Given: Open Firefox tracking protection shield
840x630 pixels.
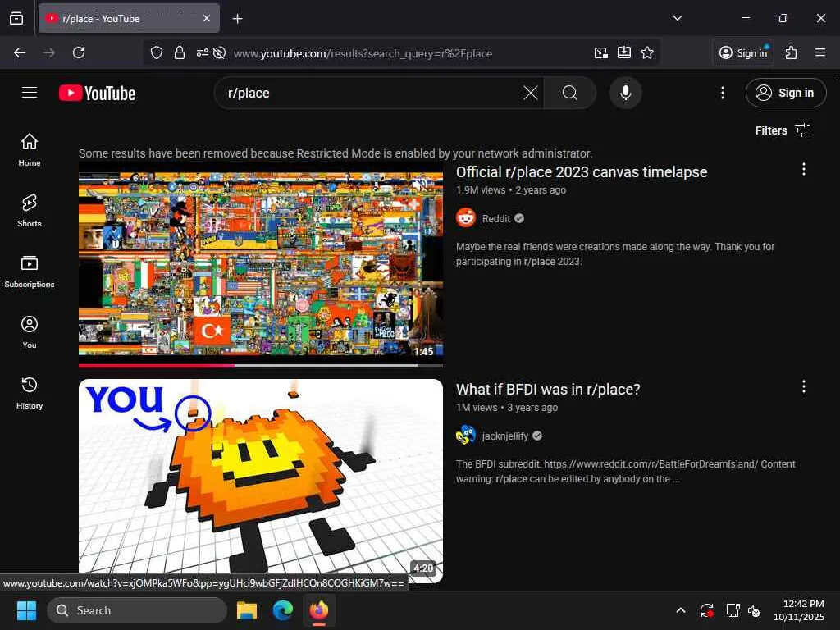Looking at the screenshot, I should point(157,52).
